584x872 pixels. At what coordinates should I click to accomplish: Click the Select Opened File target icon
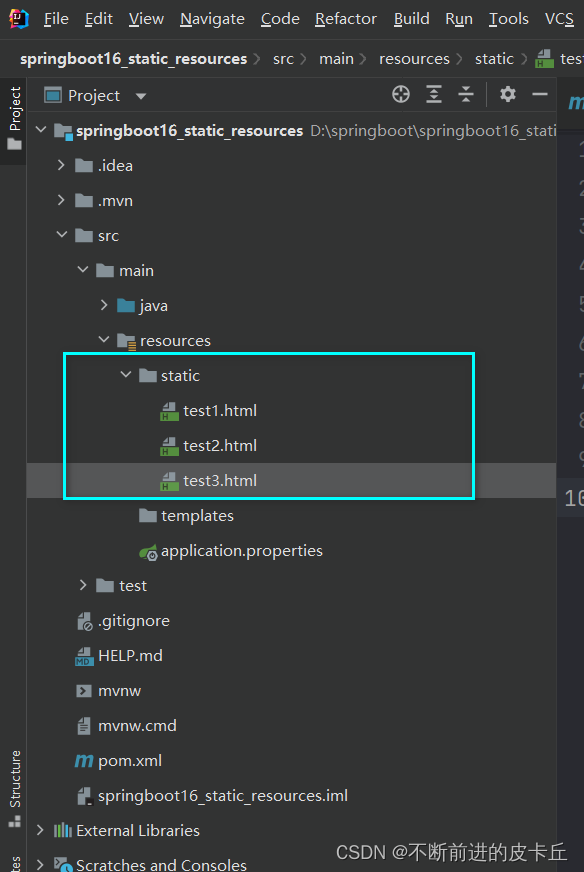point(400,95)
